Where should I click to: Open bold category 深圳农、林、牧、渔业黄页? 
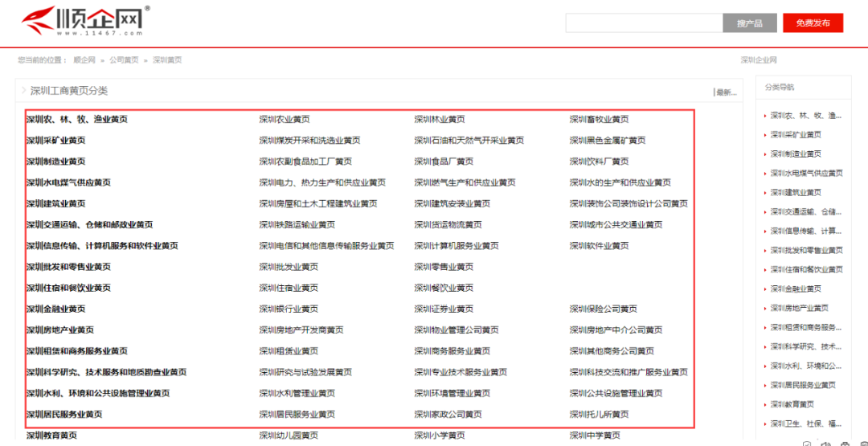(x=77, y=119)
